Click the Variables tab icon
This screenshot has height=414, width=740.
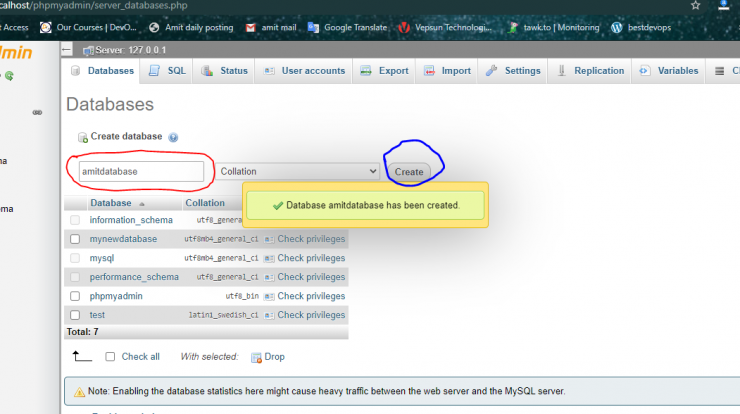point(645,71)
